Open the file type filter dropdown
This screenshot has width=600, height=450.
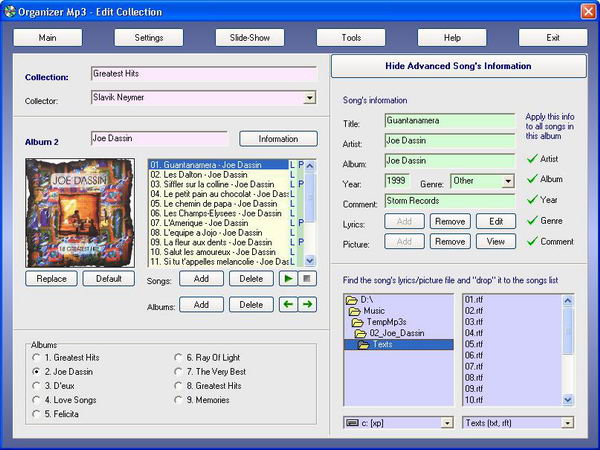point(567,423)
